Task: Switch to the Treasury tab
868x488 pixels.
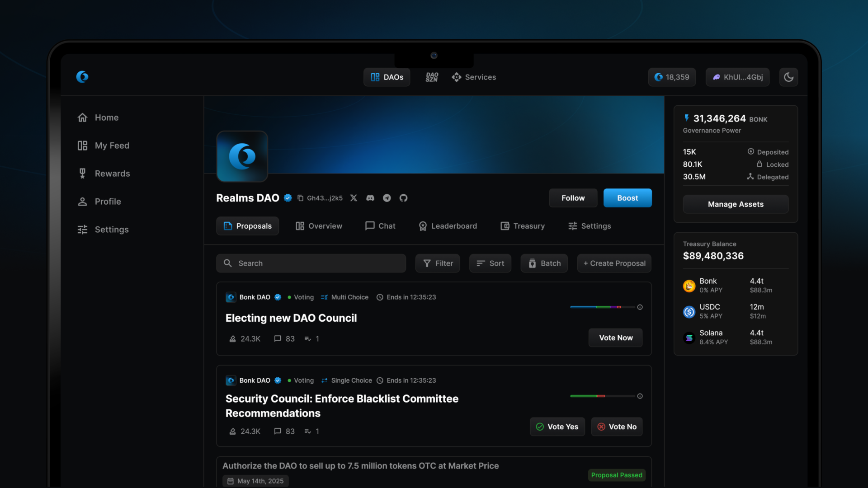Action: (523, 226)
